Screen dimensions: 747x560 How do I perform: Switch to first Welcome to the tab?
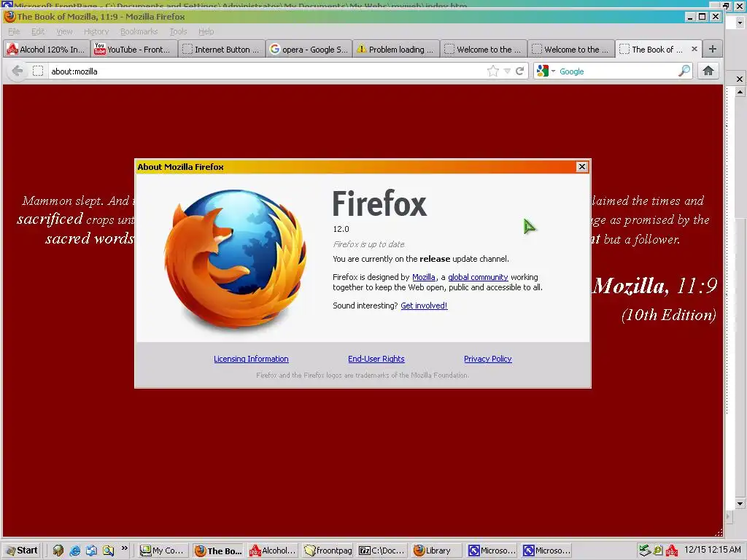(484, 49)
